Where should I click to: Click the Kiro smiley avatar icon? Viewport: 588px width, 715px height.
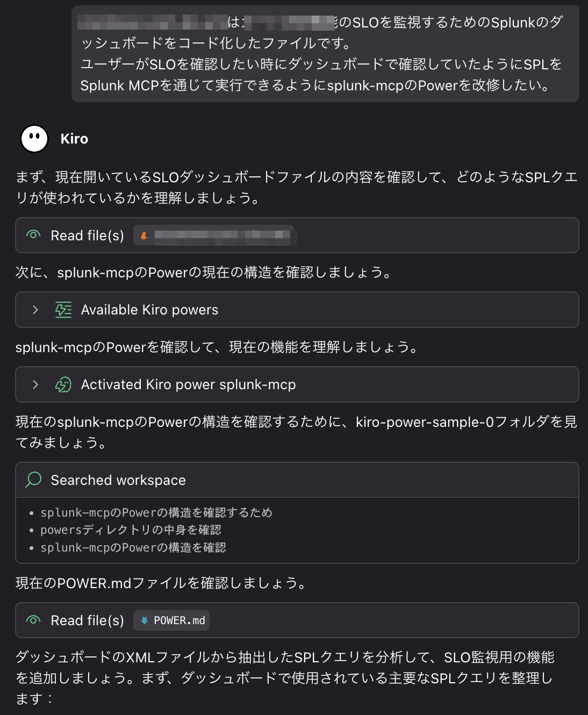tap(34, 139)
